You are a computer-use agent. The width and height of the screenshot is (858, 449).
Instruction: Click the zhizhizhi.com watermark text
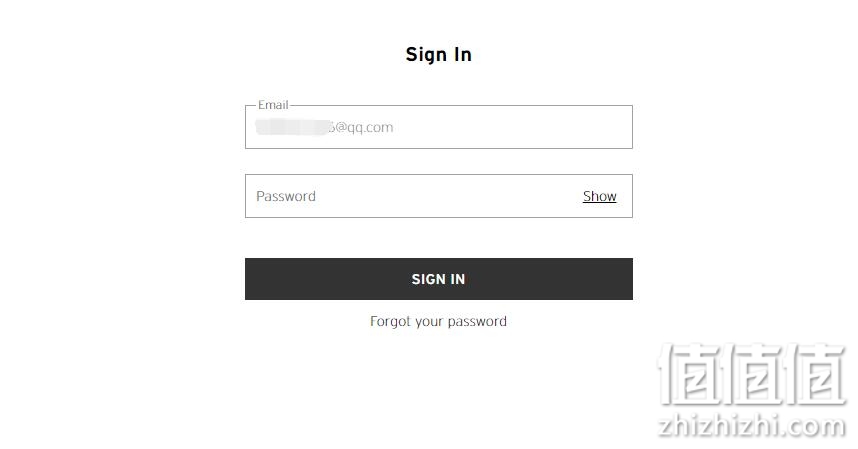(x=752, y=426)
